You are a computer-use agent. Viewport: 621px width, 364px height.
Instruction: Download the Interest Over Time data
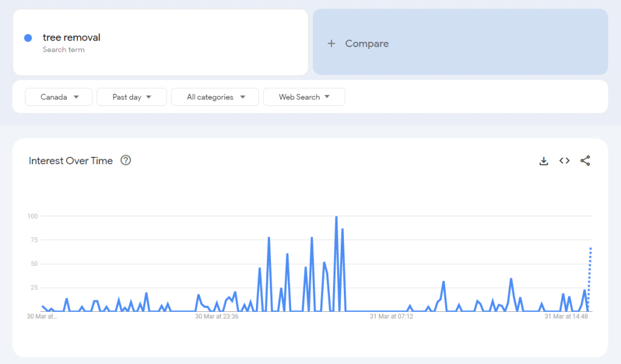[x=543, y=161]
